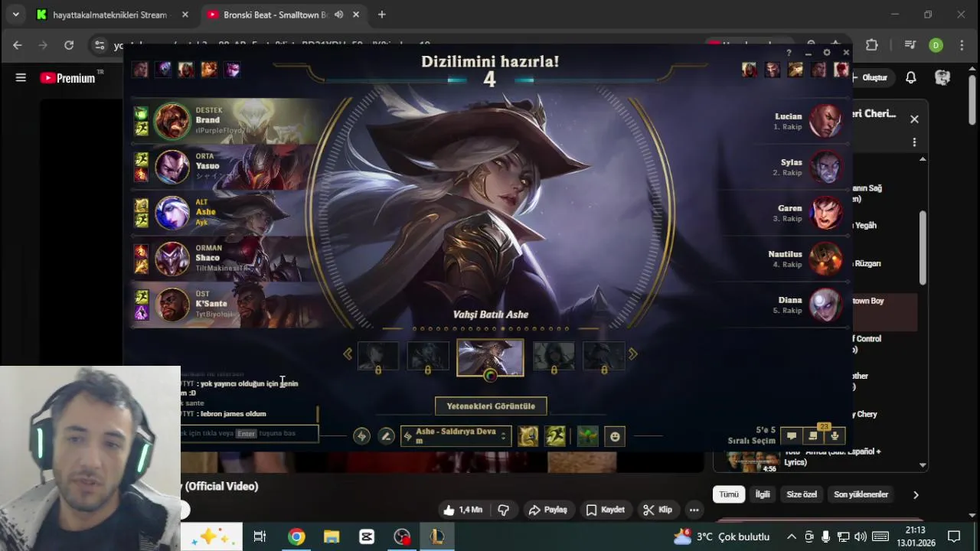Select Ashe's portrait in team list
Viewport: 980px width, 551px height.
172,213
